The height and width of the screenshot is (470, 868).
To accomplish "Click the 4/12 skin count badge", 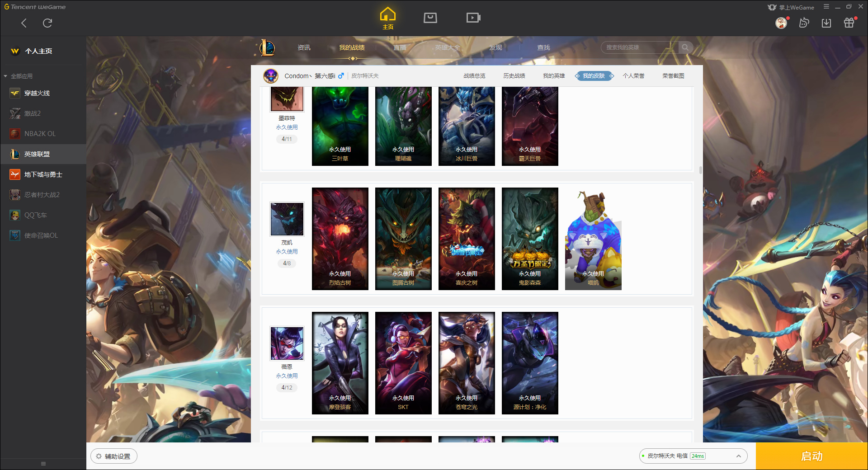I will point(287,387).
